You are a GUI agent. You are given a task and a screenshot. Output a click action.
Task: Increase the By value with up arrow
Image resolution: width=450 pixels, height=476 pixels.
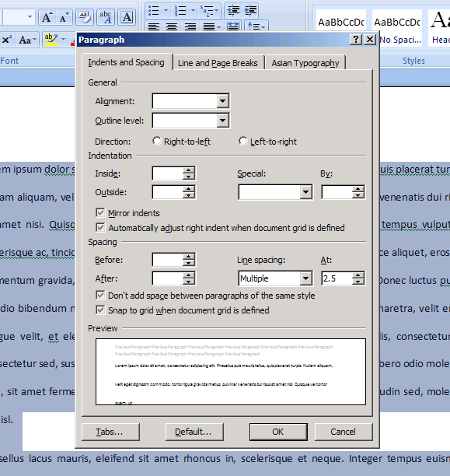[x=358, y=189]
